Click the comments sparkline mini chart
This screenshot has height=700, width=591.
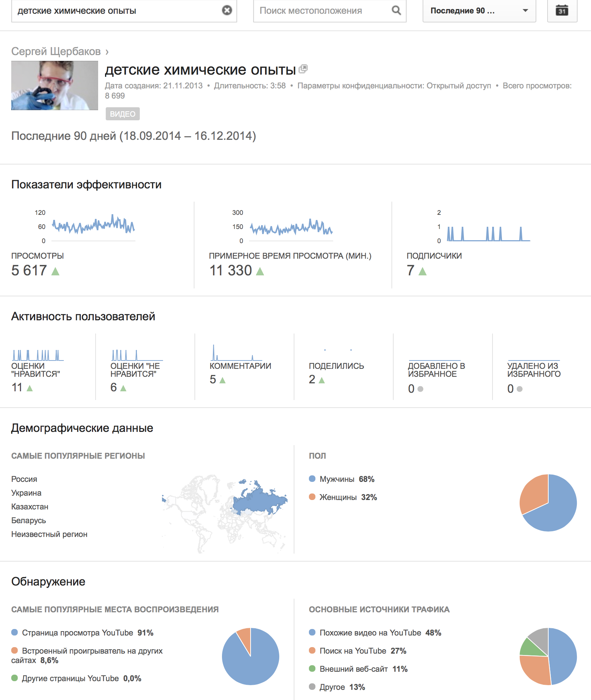[236, 352]
